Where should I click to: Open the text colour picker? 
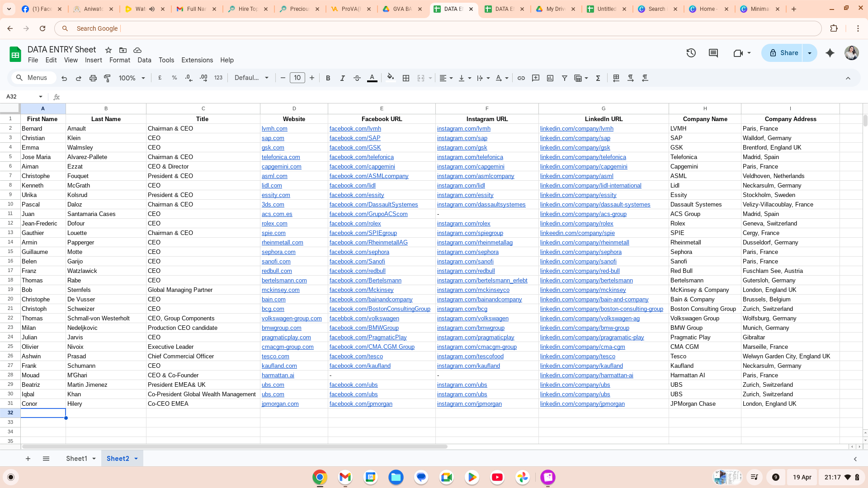click(372, 78)
